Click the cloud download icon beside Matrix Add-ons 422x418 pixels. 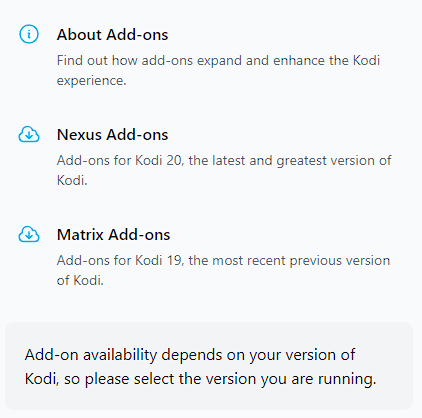click(29, 234)
